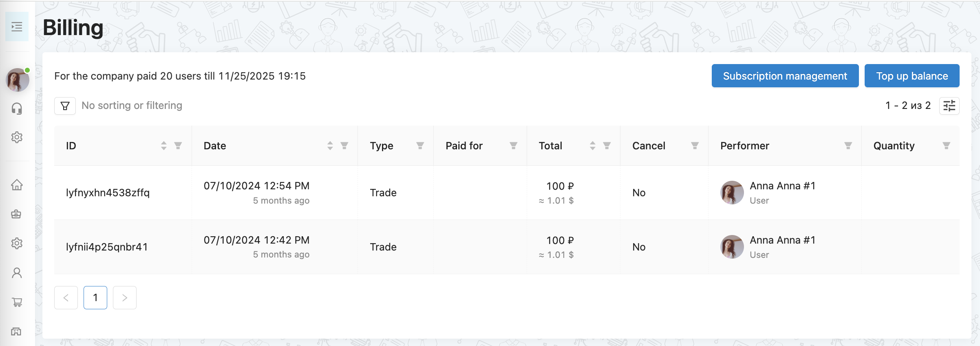Open the user avatar in the sidebar
The height and width of the screenshot is (346, 980).
tap(18, 80)
